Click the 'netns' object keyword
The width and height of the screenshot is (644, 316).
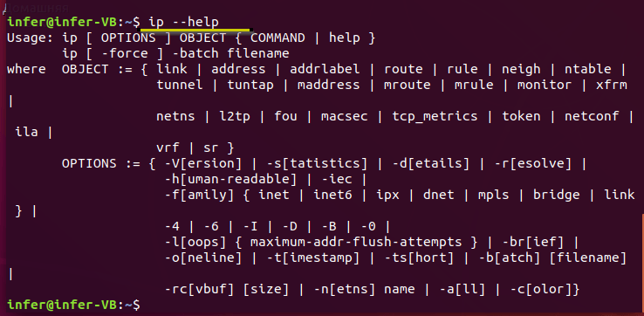point(175,117)
